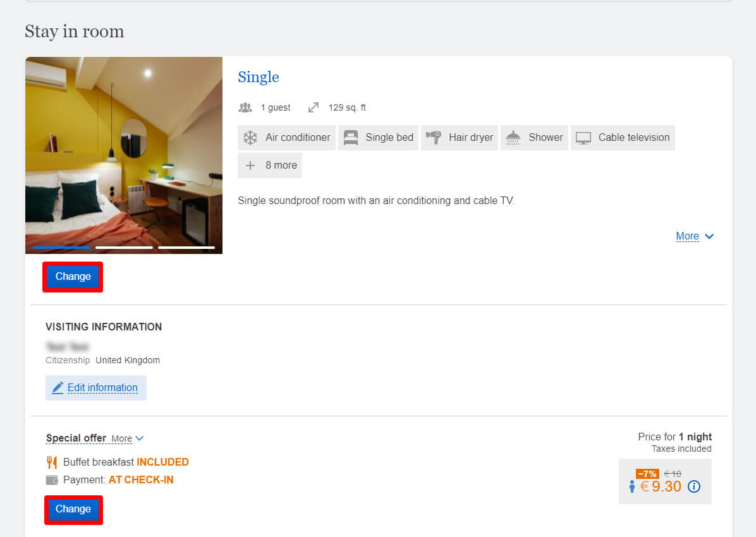
Task: Click the Hair dryer amenity text
Action: click(x=471, y=138)
